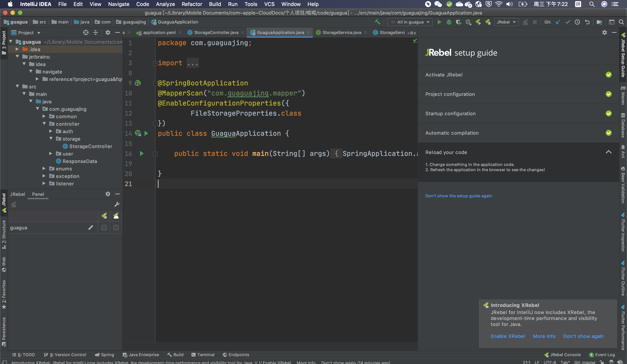Open the Terminal tool window

click(203, 355)
